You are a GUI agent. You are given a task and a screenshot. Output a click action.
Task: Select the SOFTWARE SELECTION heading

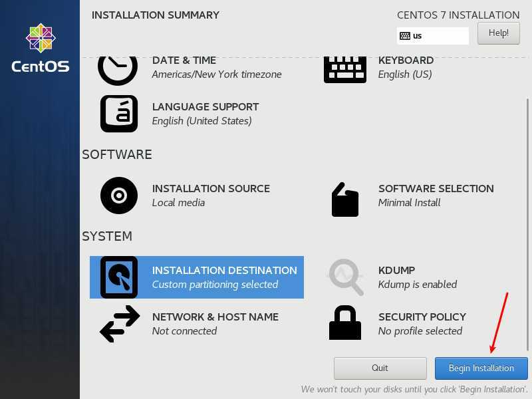click(x=436, y=189)
